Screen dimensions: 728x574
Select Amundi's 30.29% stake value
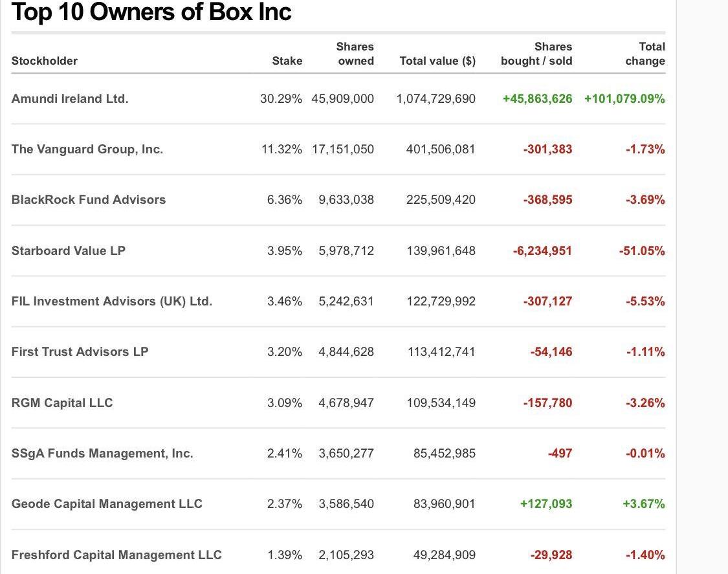[x=281, y=99]
